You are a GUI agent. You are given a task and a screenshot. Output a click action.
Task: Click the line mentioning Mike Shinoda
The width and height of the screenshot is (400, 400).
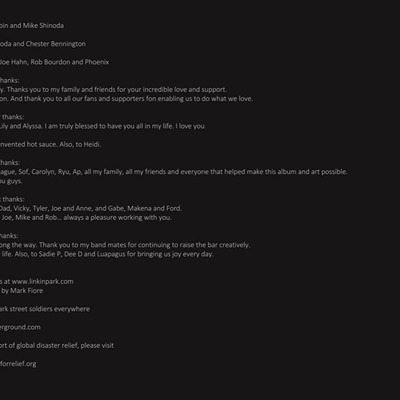(x=32, y=25)
